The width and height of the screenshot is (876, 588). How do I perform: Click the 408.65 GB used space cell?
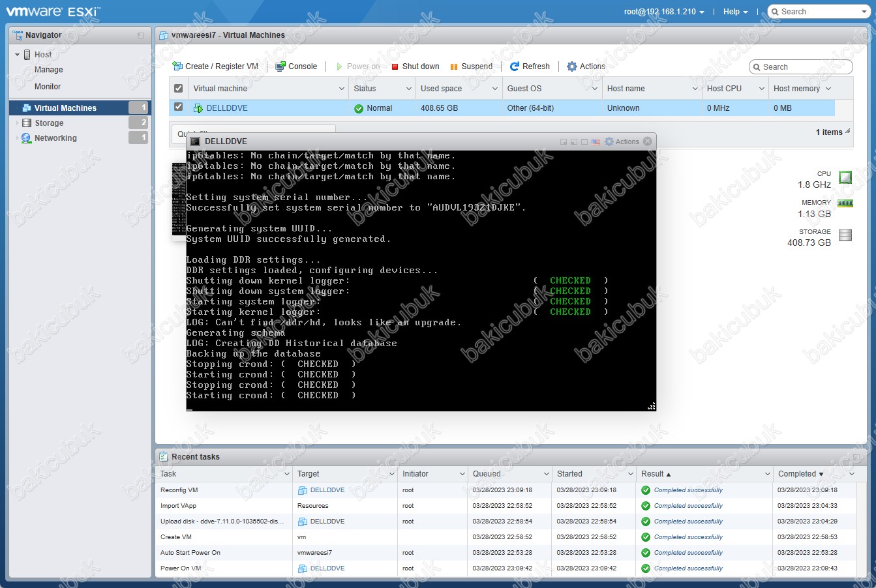coord(439,108)
